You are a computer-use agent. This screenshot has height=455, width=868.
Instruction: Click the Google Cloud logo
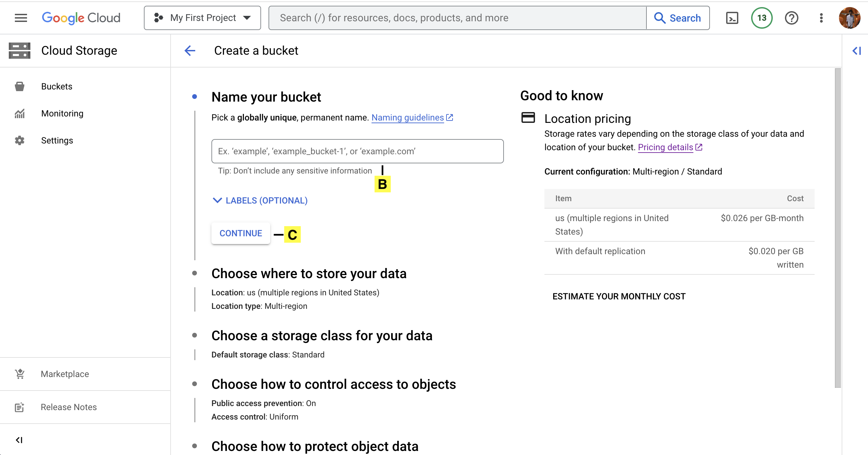81,18
